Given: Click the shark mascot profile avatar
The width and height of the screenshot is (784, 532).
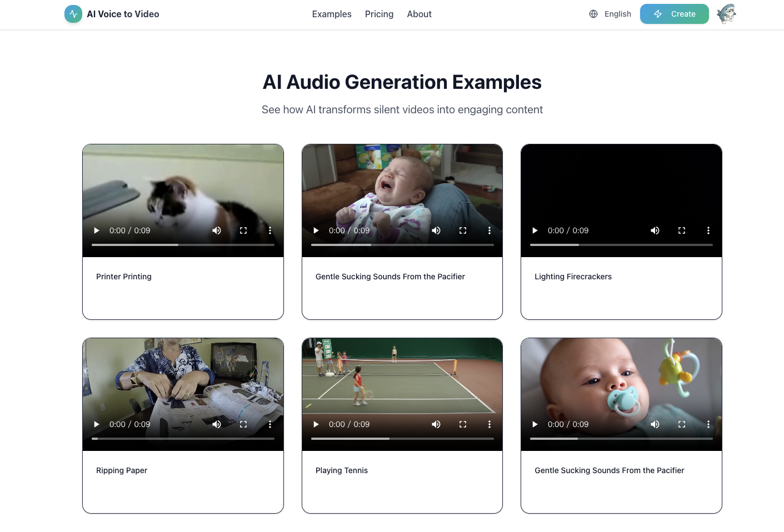Looking at the screenshot, I should [x=727, y=13].
